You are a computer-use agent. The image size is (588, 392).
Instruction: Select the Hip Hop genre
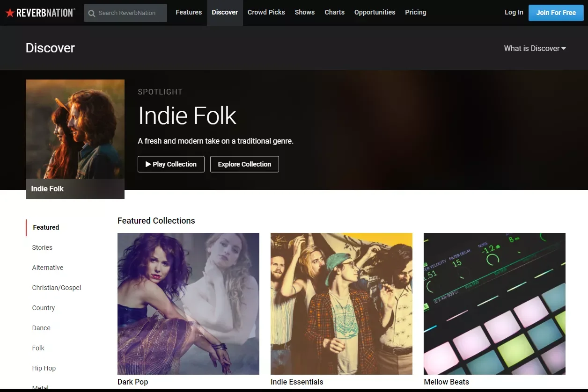(44, 368)
